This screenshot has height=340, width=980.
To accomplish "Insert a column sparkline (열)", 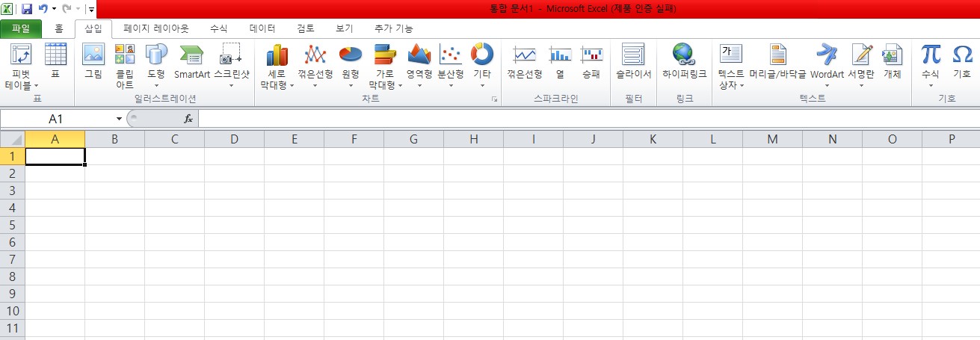I will point(560,61).
